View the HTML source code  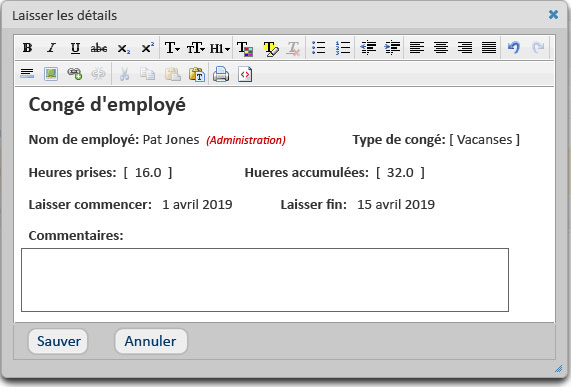click(x=245, y=74)
